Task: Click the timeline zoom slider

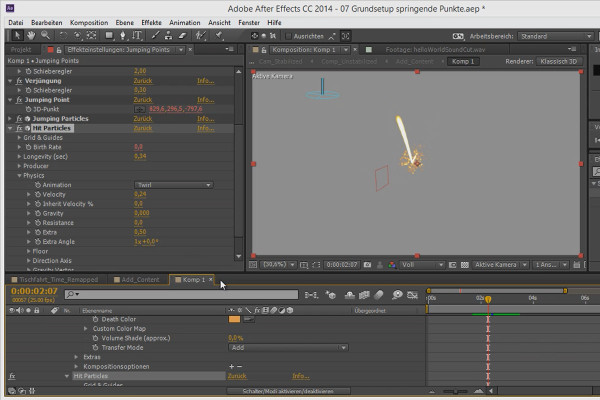Action: (455, 391)
